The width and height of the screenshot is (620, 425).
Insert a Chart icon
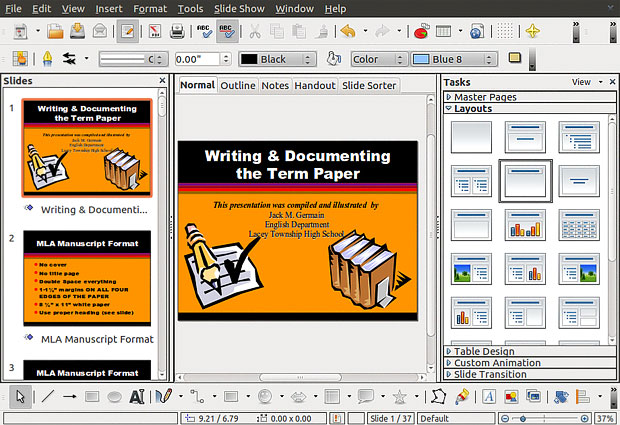pyautogui.click(x=422, y=31)
